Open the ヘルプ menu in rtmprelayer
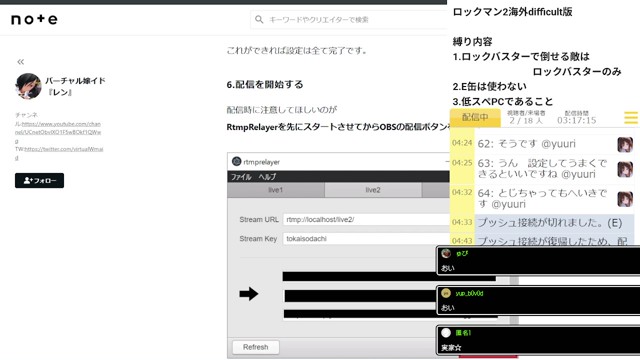 tap(267, 177)
